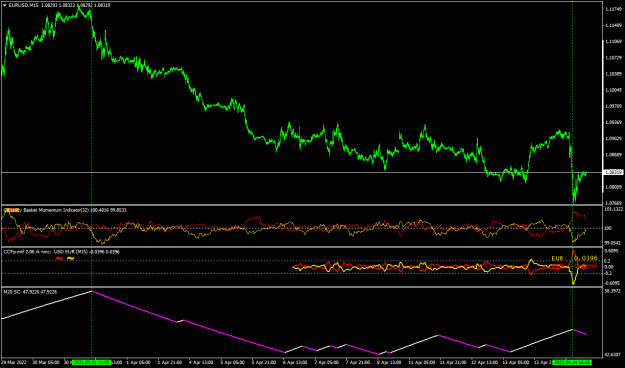This screenshot has height=368, width=625.
Task: Click the CCFp-mtf USD EUR (M15) label
Action: (x=61, y=252)
